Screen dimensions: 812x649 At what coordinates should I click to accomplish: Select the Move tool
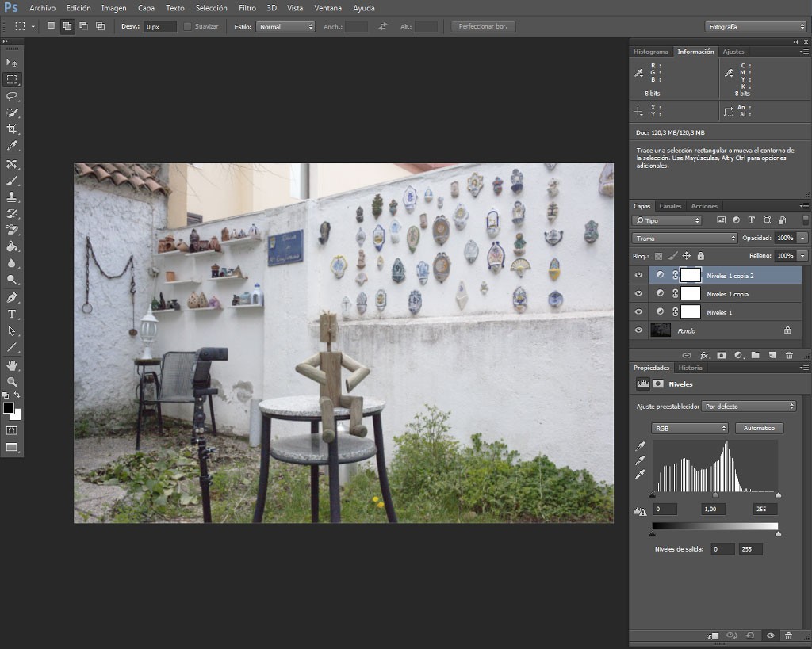[12, 63]
